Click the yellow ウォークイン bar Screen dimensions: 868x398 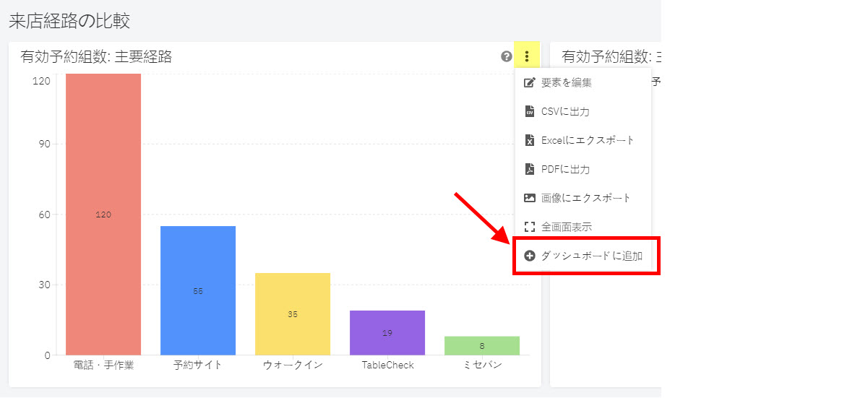(x=293, y=313)
